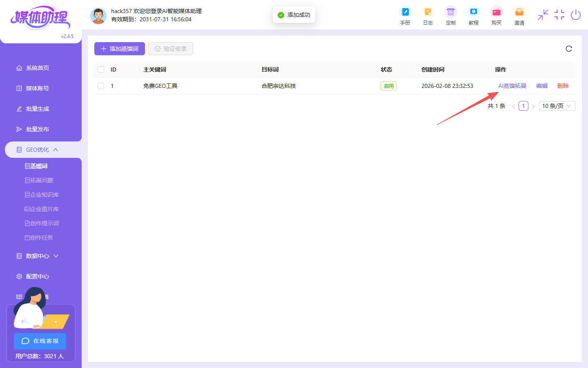Screen dimensions: 588x368
Task: Click the 免费GEO工具 keyword cell
Action: pos(160,86)
